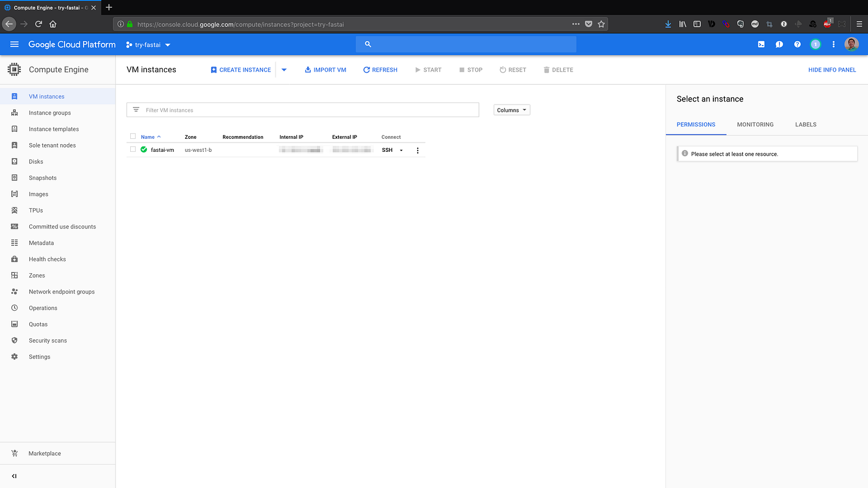
Task: Click the Compute Engine chip icon
Action: 14,69
